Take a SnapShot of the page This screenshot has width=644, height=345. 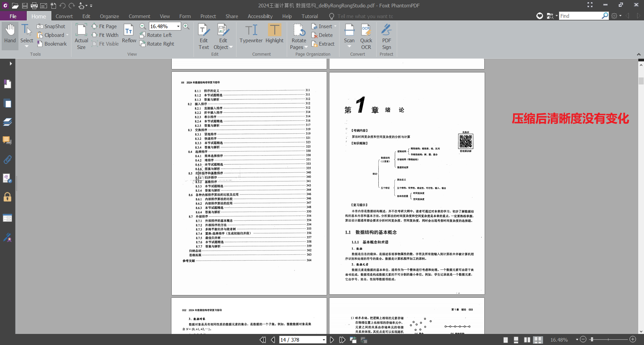[x=51, y=26]
